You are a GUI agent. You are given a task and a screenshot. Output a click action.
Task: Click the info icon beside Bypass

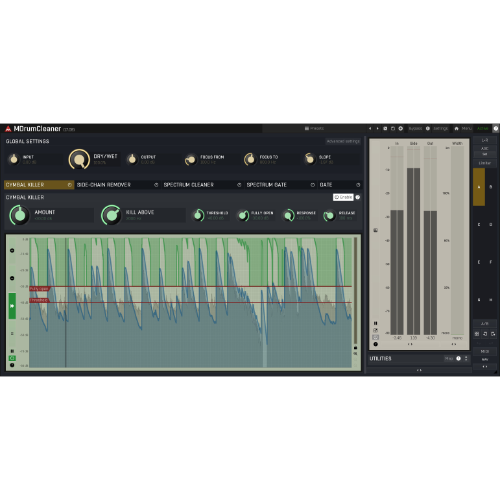tap(428, 128)
